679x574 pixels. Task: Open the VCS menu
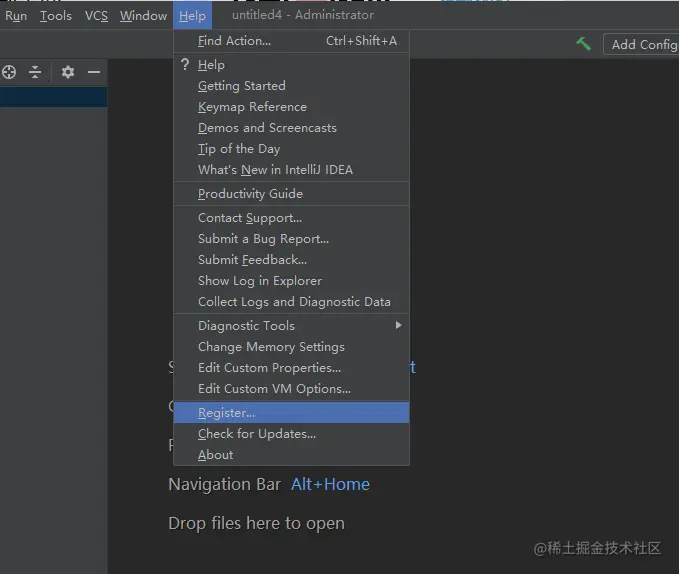96,16
